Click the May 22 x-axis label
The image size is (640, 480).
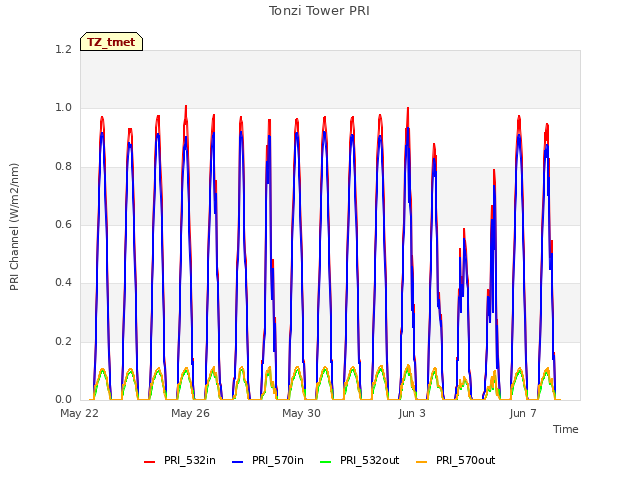tap(80, 413)
